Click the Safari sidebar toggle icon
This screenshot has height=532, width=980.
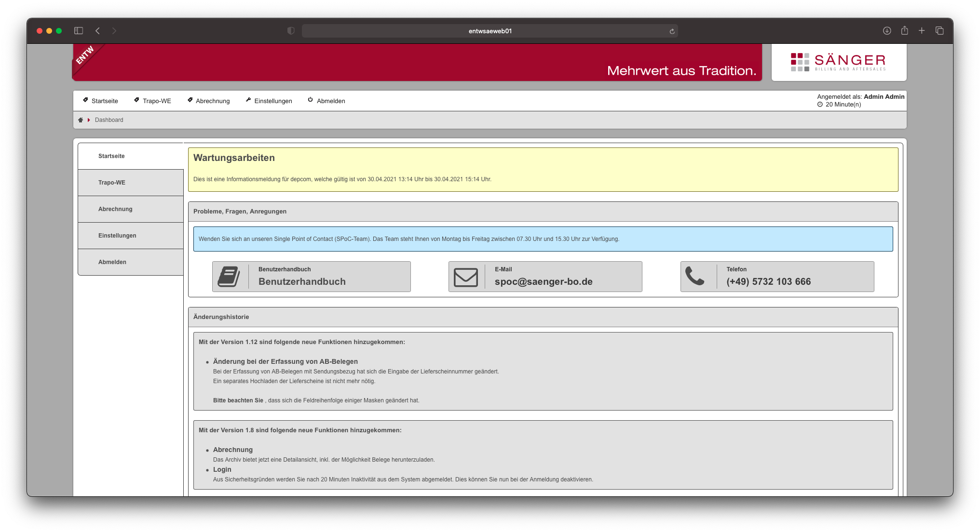tap(79, 31)
